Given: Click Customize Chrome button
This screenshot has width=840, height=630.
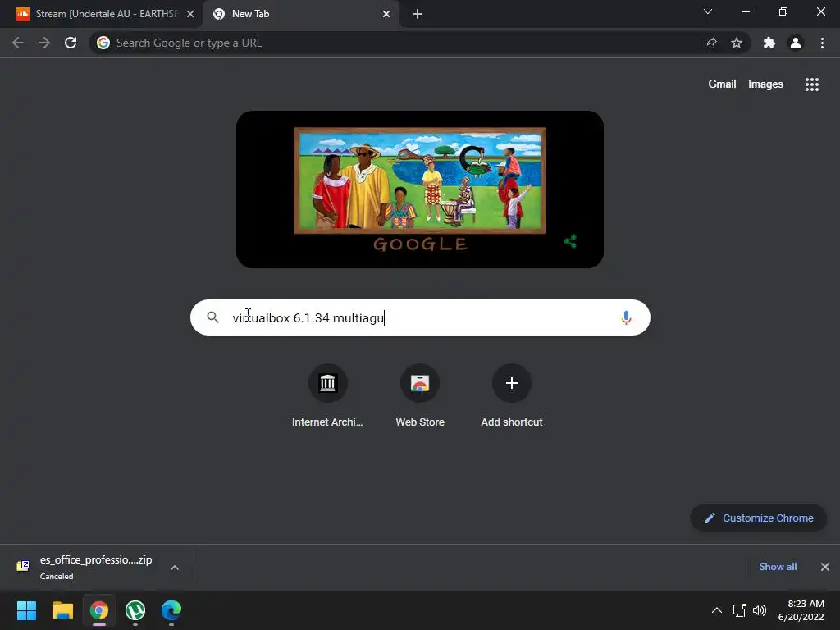Looking at the screenshot, I should 759,518.
